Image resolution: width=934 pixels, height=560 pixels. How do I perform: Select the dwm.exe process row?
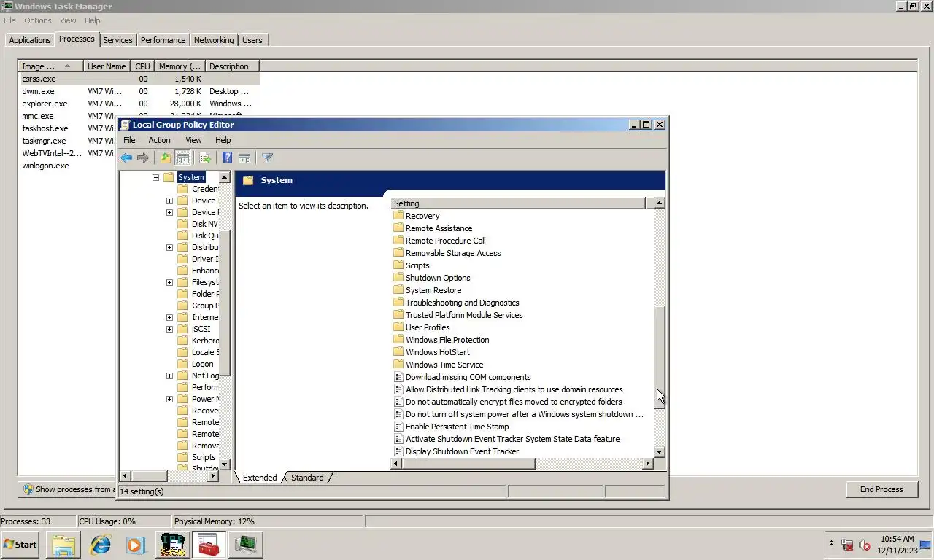point(139,91)
